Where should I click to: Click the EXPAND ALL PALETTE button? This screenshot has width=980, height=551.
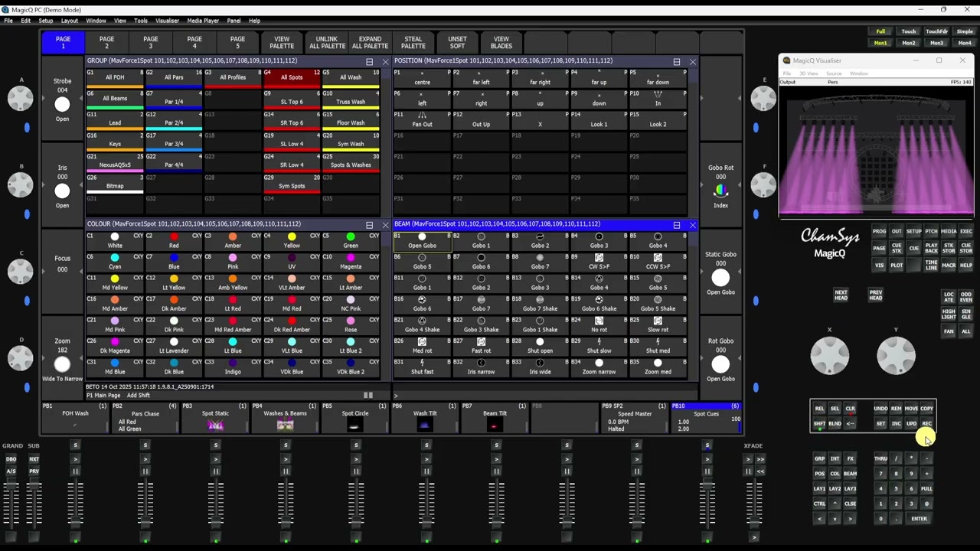click(370, 43)
